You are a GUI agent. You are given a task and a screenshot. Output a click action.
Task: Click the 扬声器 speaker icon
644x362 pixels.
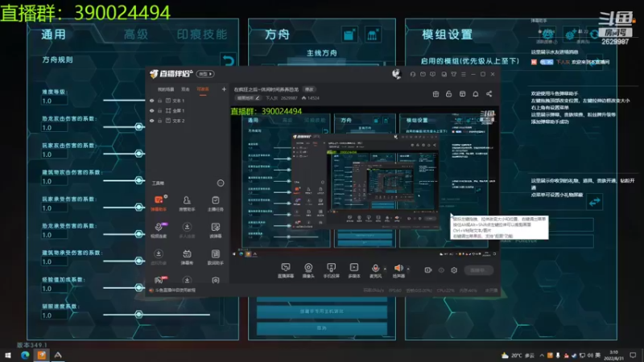398,268
